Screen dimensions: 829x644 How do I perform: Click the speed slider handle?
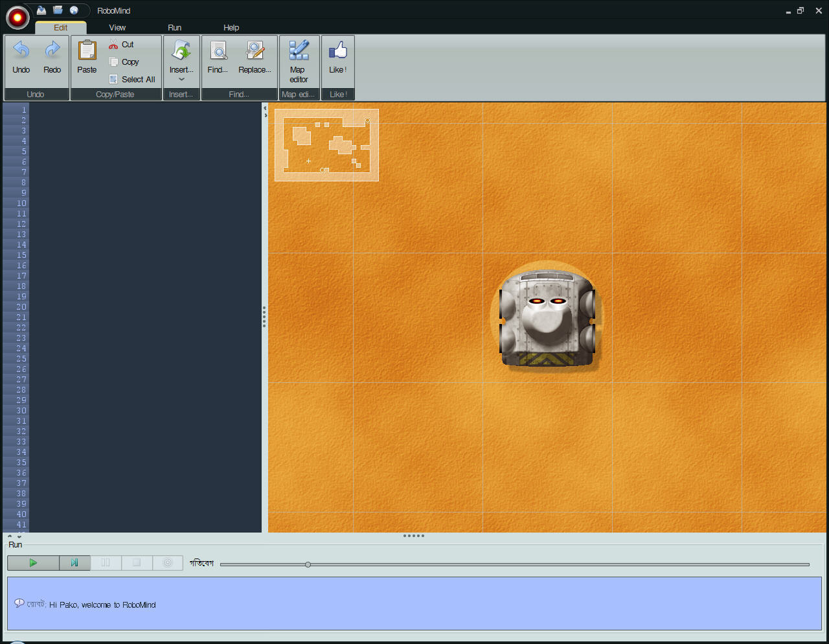click(x=308, y=564)
